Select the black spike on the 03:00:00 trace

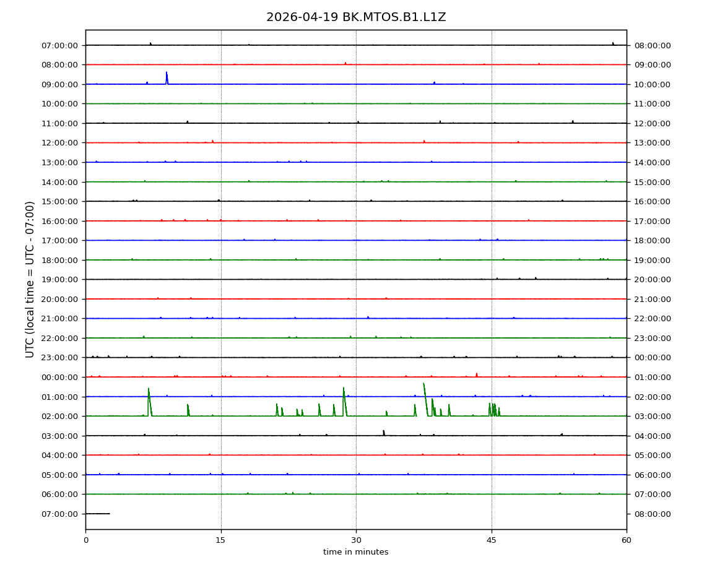[384, 433]
